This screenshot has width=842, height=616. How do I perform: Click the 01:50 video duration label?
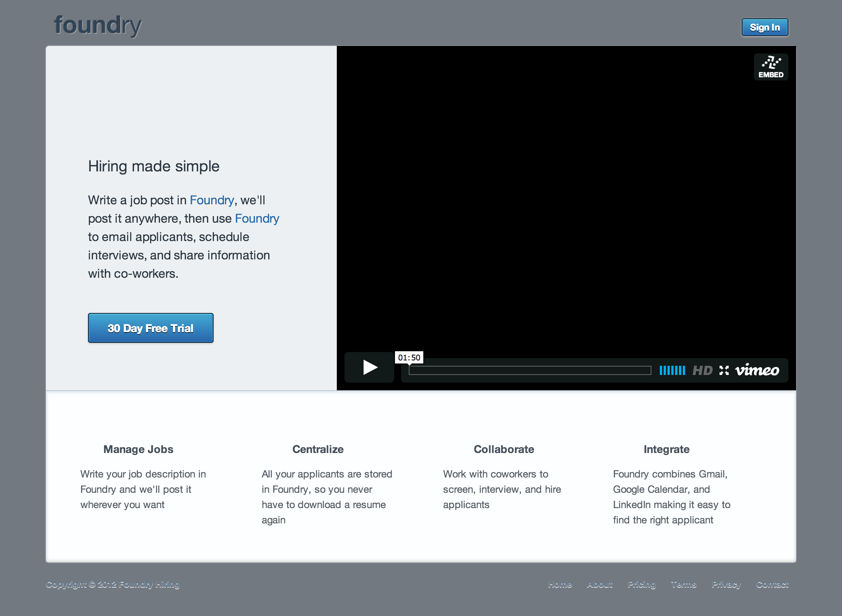(x=409, y=357)
